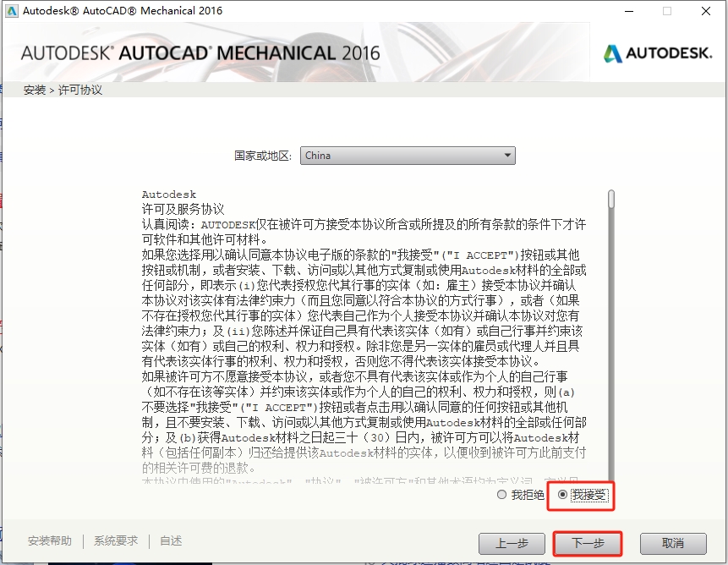Click the 上一步 (Back) button
The height and width of the screenshot is (565, 728).
click(512, 543)
